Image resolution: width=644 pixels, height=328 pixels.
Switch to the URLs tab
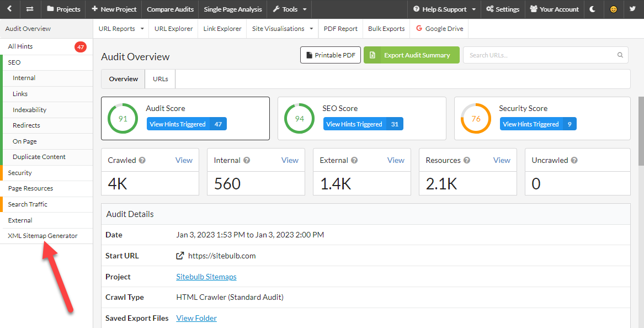[x=160, y=79]
